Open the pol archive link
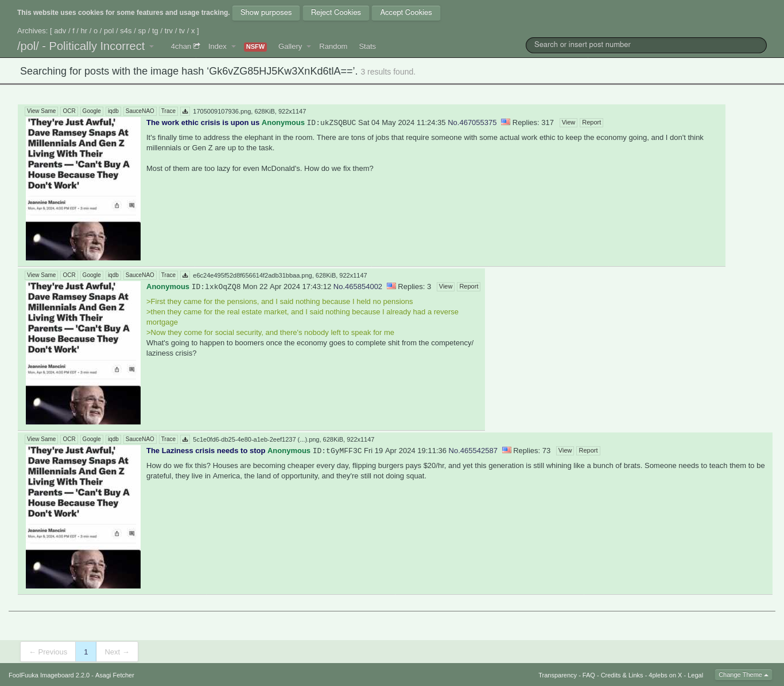784x686 pixels. point(109,31)
